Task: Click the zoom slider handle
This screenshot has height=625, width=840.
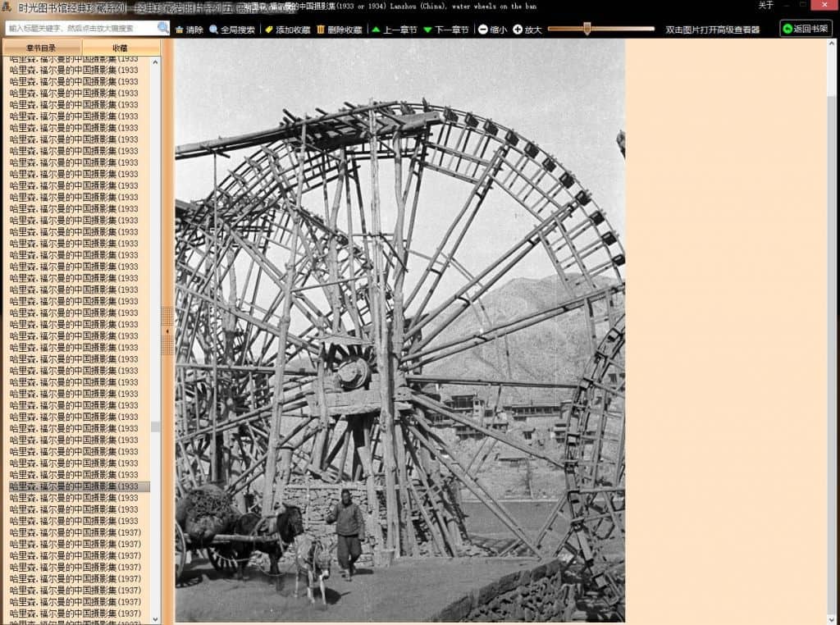Action: [587, 29]
